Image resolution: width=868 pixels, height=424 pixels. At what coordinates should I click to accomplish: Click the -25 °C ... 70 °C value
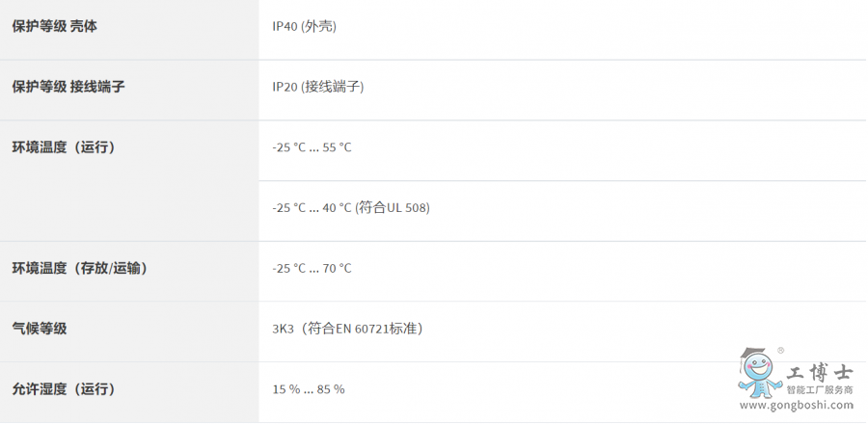pos(312,268)
